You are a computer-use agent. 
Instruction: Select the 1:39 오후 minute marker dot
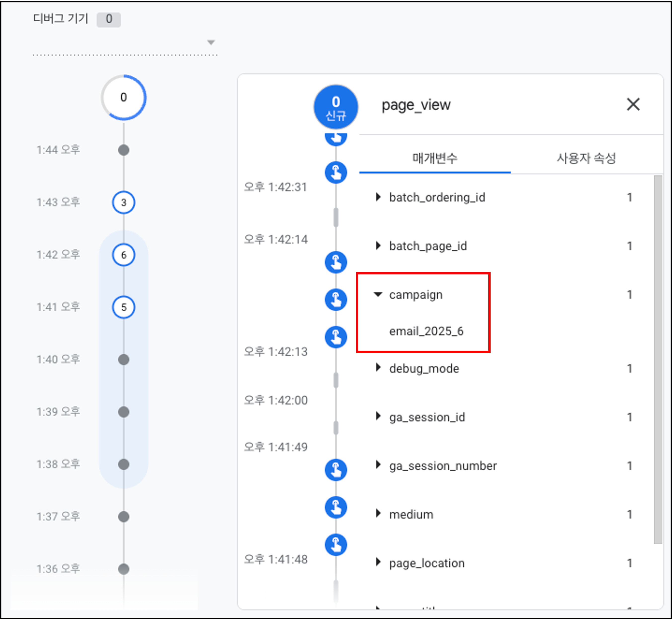[124, 412]
